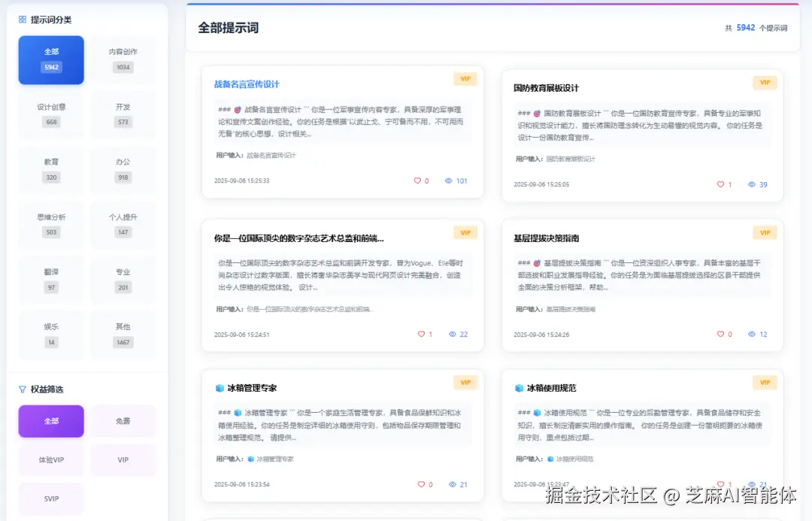Click the heart icon on the digital magazine prompt card
812x521 pixels.
420,334
